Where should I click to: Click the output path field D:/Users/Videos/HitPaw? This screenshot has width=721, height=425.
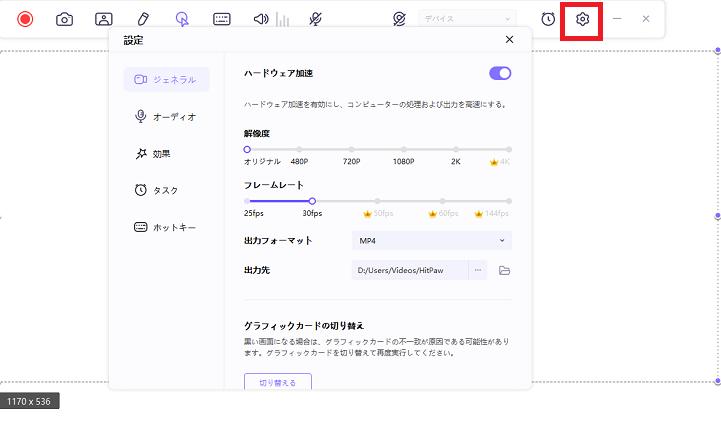410,270
